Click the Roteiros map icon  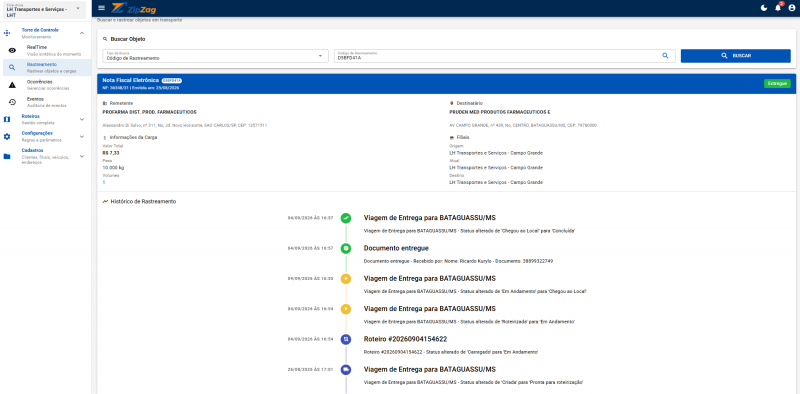[x=7, y=119]
